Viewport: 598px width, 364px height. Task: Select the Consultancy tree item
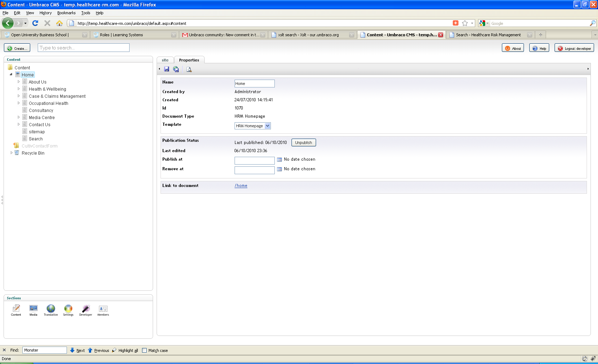[x=41, y=110]
